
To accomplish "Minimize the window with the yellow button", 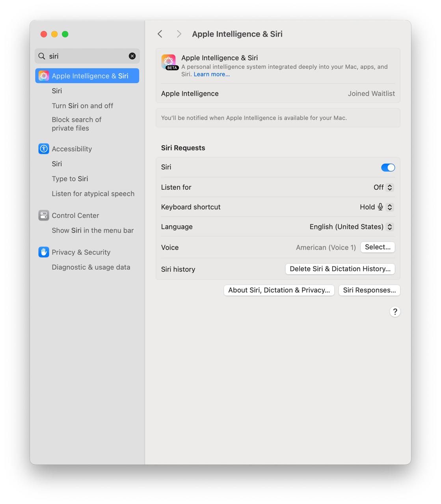I will tap(54, 34).
